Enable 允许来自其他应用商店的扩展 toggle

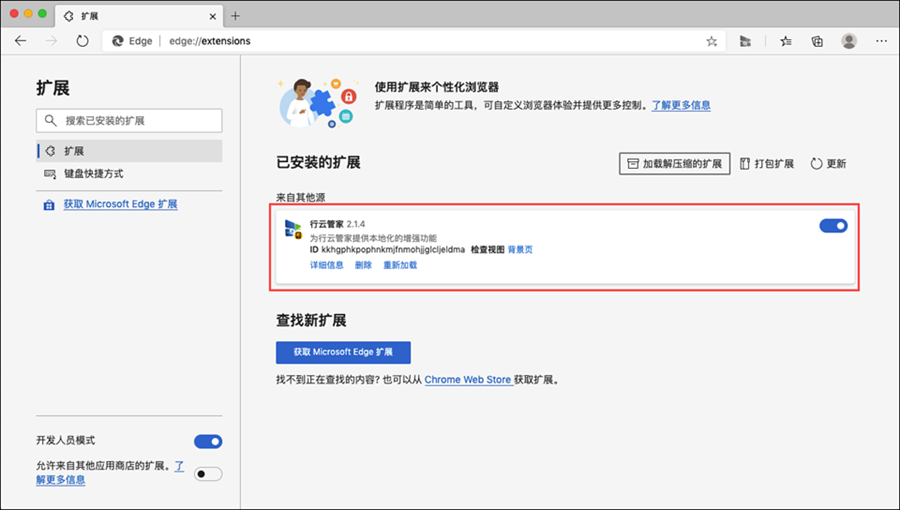pos(208,473)
